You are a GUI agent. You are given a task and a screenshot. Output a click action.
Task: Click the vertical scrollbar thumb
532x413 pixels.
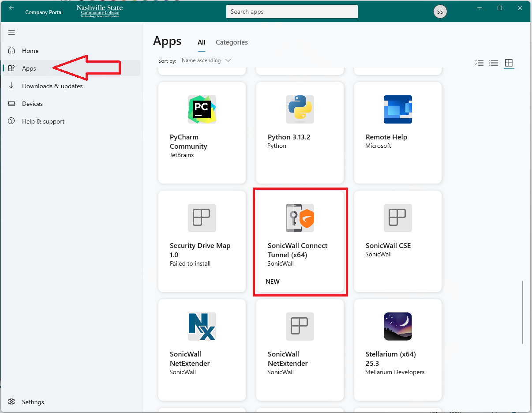[x=523, y=312]
